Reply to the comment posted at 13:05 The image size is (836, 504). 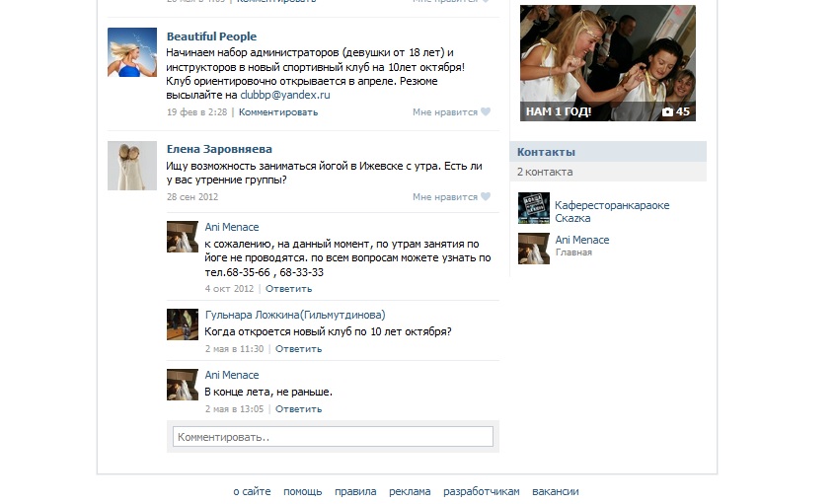coord(298,409)
